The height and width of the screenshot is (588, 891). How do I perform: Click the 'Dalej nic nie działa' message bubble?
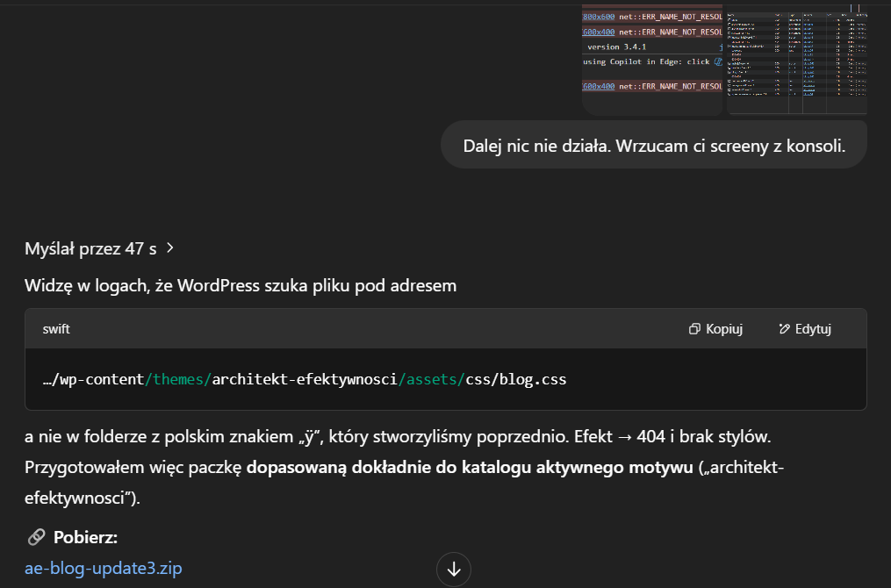(x=653, y=146)
